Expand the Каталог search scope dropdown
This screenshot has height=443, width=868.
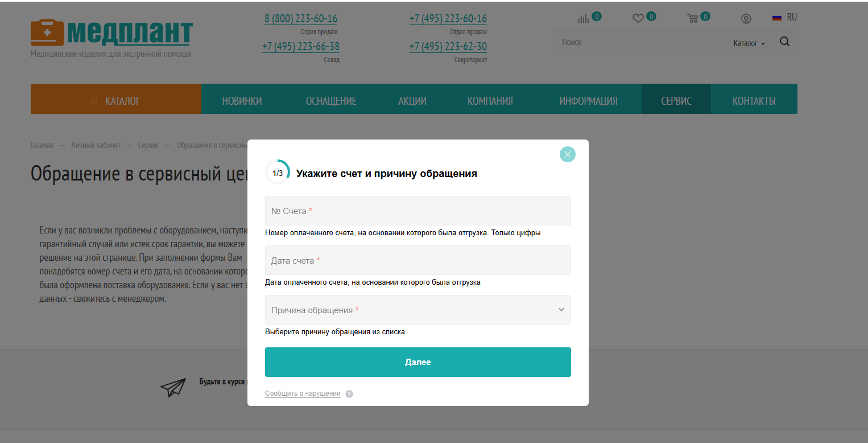749,43
